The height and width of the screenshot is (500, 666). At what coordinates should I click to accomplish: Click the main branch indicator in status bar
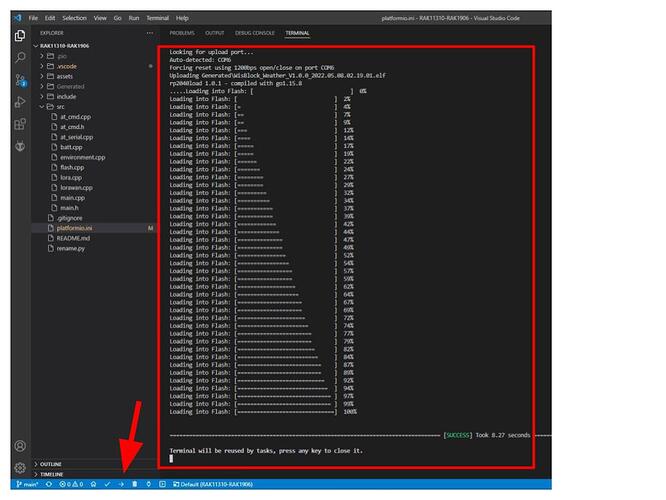(27, 484)
